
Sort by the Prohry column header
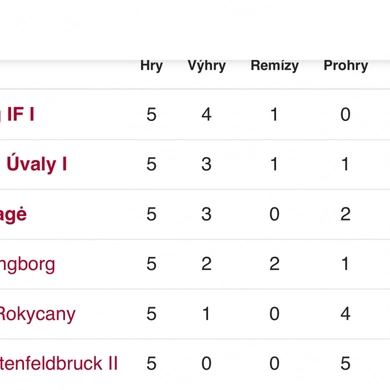(346, 66)
